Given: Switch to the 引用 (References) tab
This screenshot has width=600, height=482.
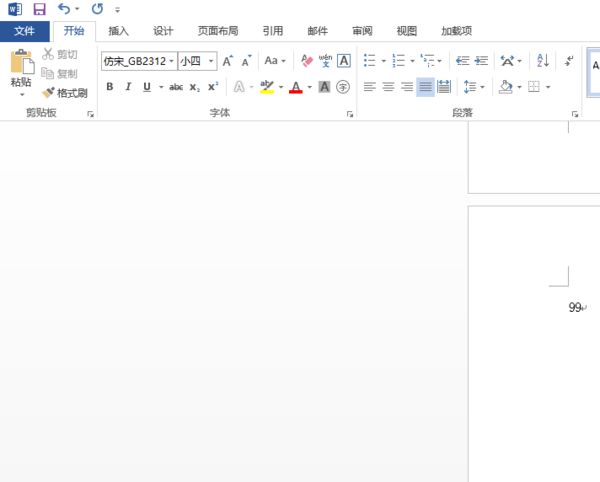Looking at the screenshot, I should tap(273, 31).
